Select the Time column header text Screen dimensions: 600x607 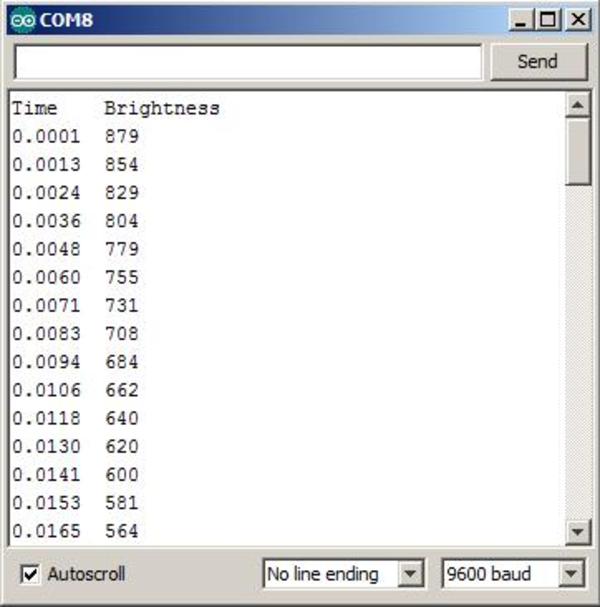point(34,108)
